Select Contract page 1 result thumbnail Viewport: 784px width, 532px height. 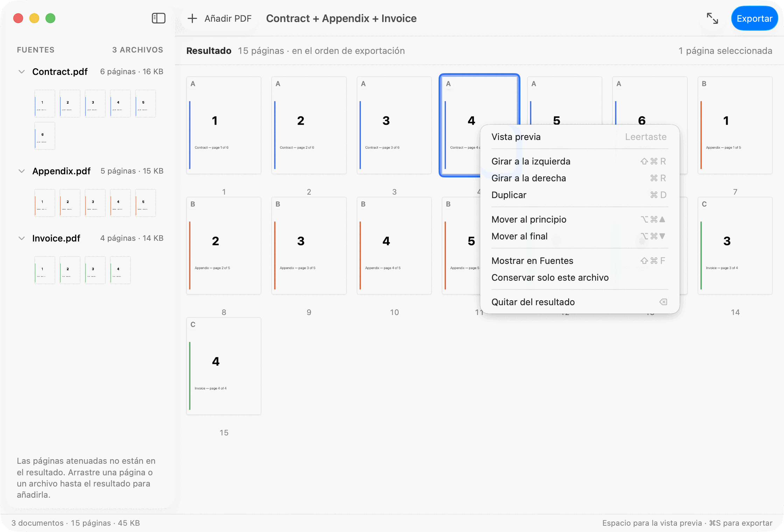click(x=224, y=125)
